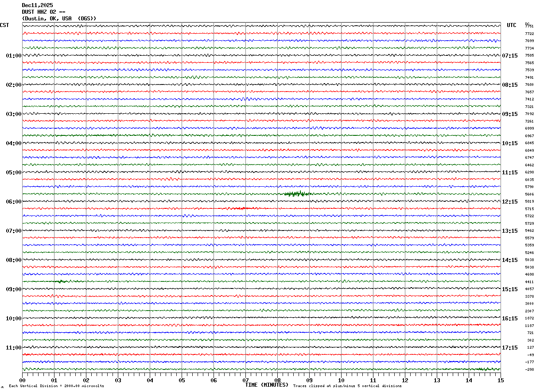Screen dimensions: 536x392
Task: Click the 16:15 UTC time label
Action: (510, 319)
